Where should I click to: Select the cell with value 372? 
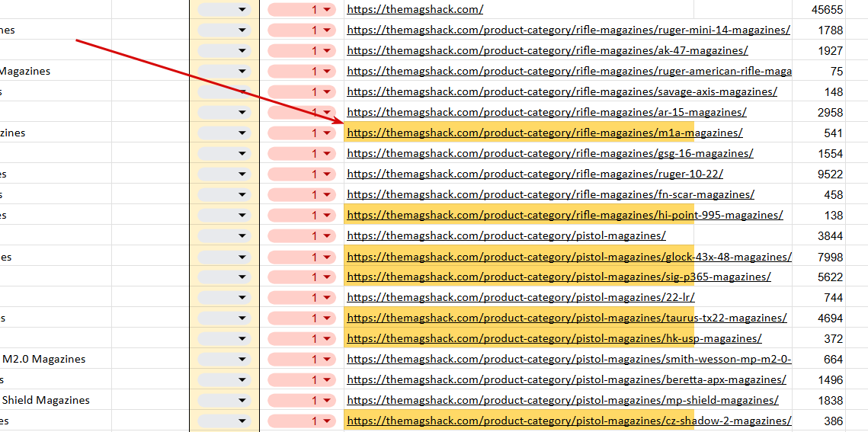pyautogui.click(x=818, y=338)
